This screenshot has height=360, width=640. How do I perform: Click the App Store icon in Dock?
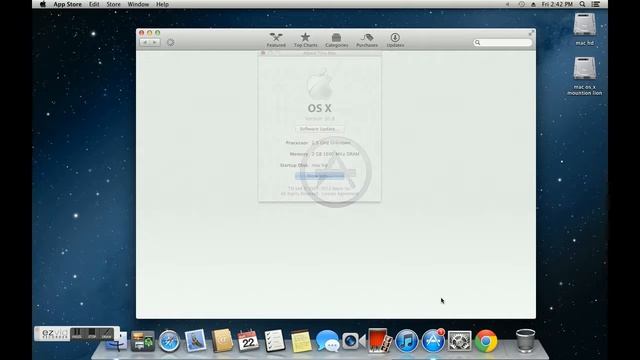(x=433, y=341)
